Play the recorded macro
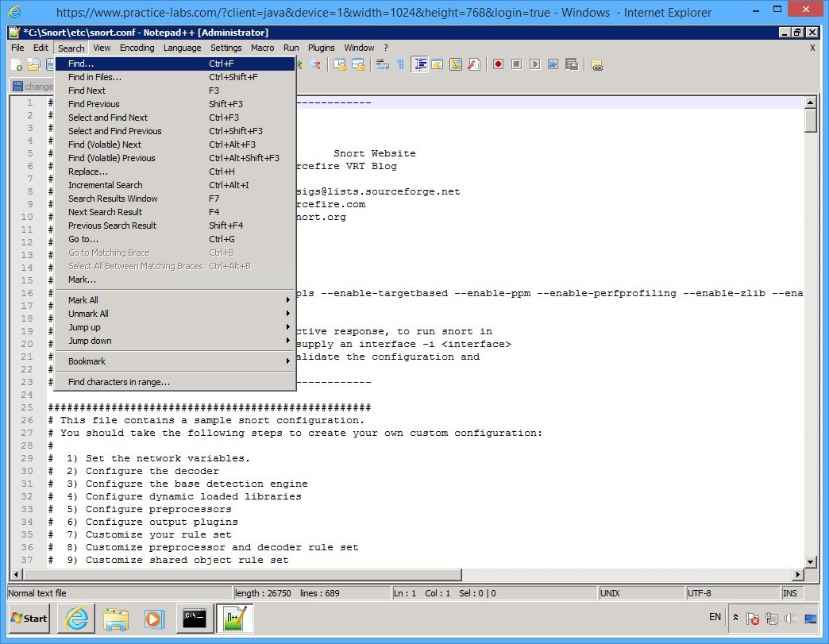 click(x=535, y=64)
